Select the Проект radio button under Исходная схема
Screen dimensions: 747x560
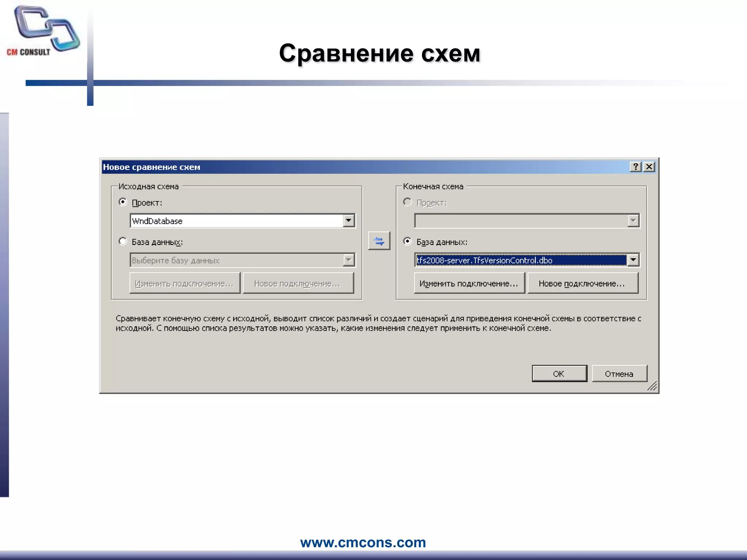pos(123,202)
